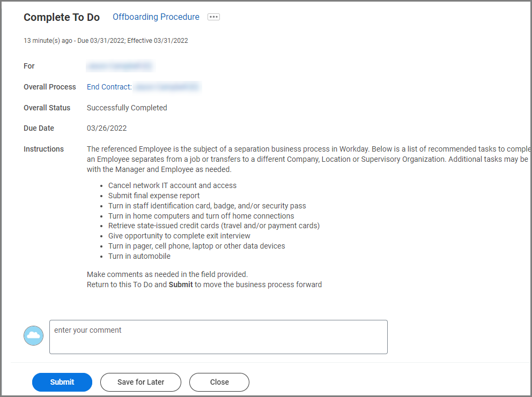Click the Successfully Completed status text
Screen dimensions: 532x397
[x=127, y=108]
